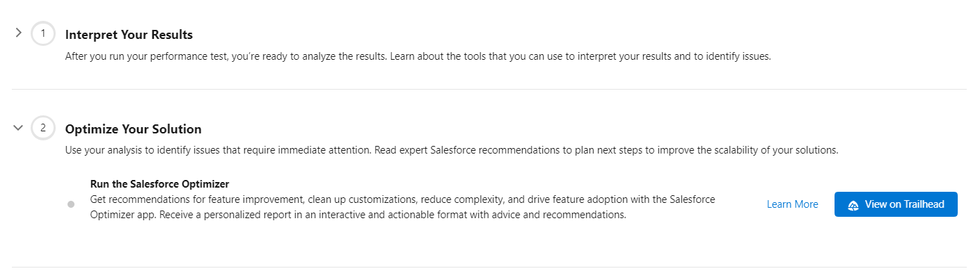Collapse the Optimize Your Solution step chevron
Viewport: 980px width, 271px height.
point(19,128)
